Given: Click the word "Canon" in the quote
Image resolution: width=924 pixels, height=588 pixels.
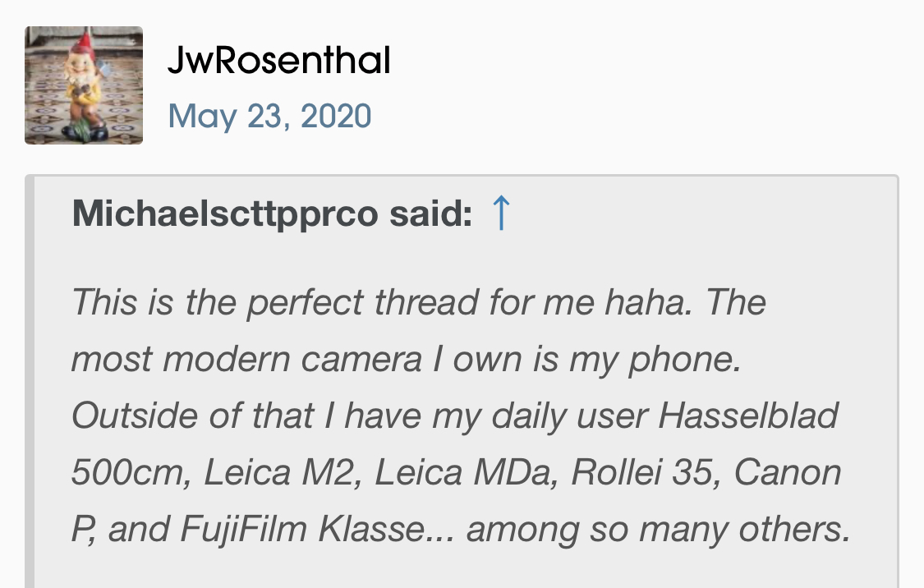Looking at the screenshot, I should pos(788,473).
